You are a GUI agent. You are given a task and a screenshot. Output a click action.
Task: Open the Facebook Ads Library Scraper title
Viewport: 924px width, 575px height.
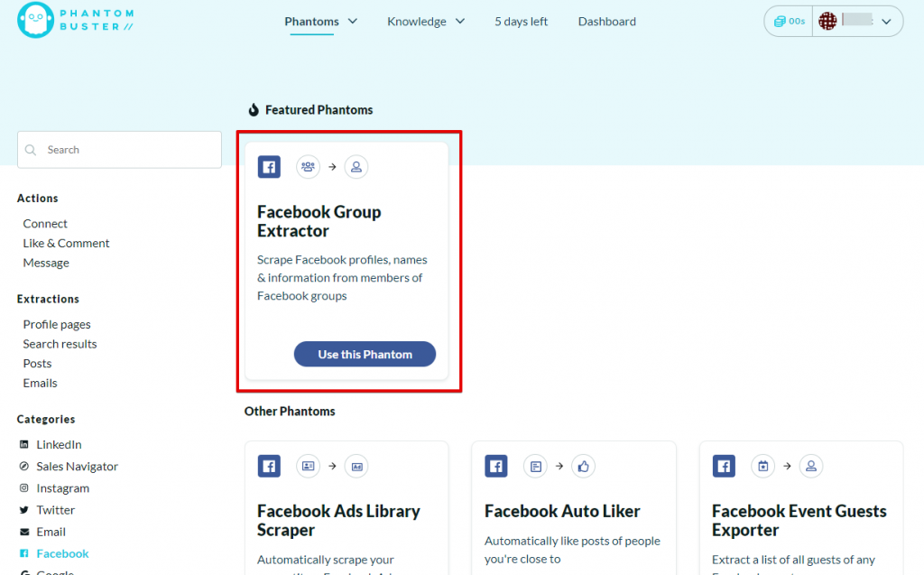338,520
